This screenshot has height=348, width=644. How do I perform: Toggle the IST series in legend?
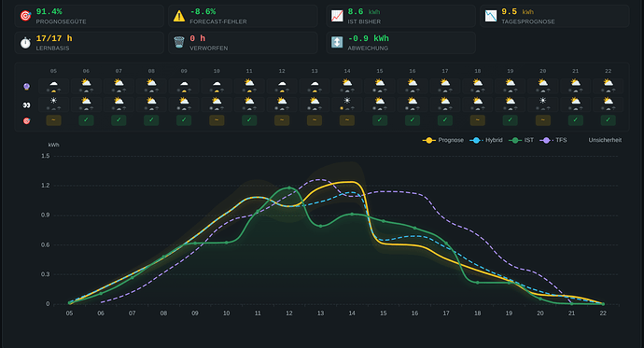coord(522,140)
